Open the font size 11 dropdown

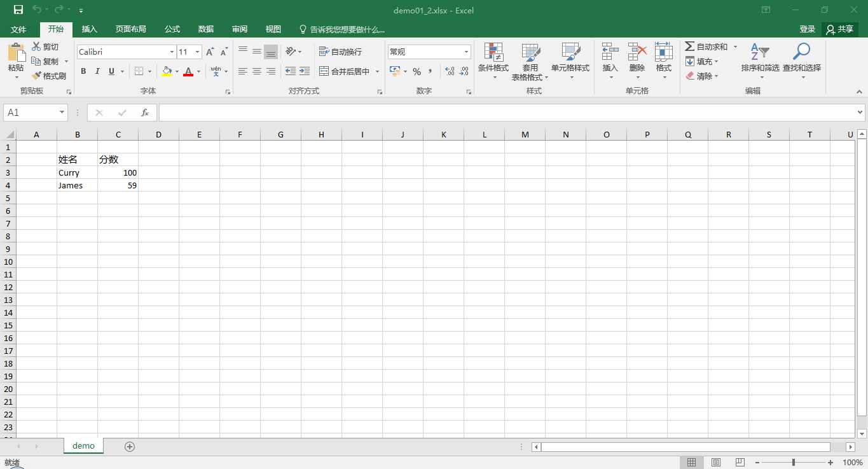pyautogui.click(x=198, y=52)
